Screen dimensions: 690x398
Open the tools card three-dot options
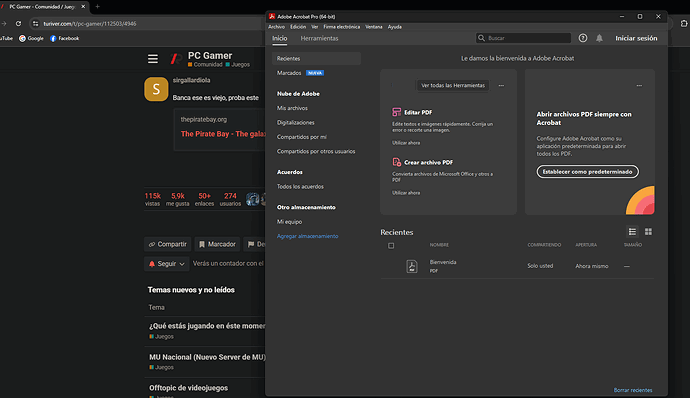point(501,85)
